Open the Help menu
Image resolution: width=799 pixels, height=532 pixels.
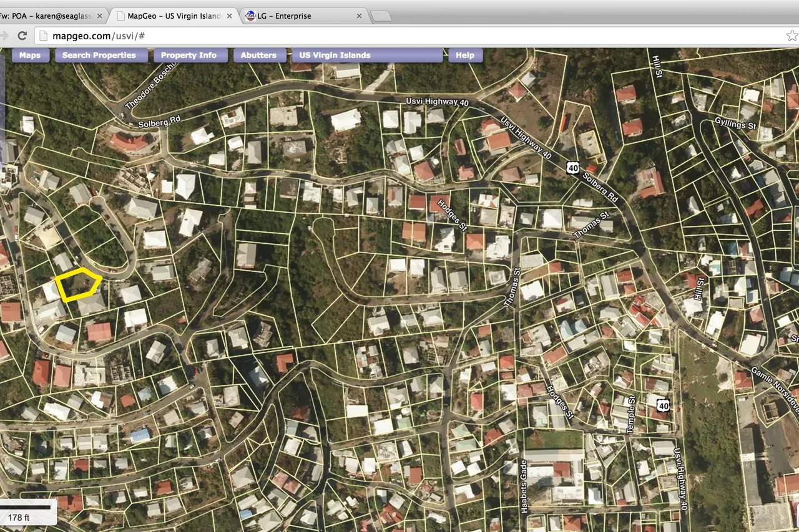click(465, 56)
